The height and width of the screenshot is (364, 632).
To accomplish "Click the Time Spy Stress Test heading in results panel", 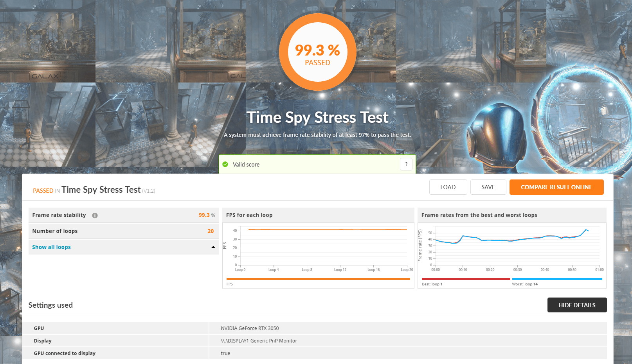I will click(101, 190).
